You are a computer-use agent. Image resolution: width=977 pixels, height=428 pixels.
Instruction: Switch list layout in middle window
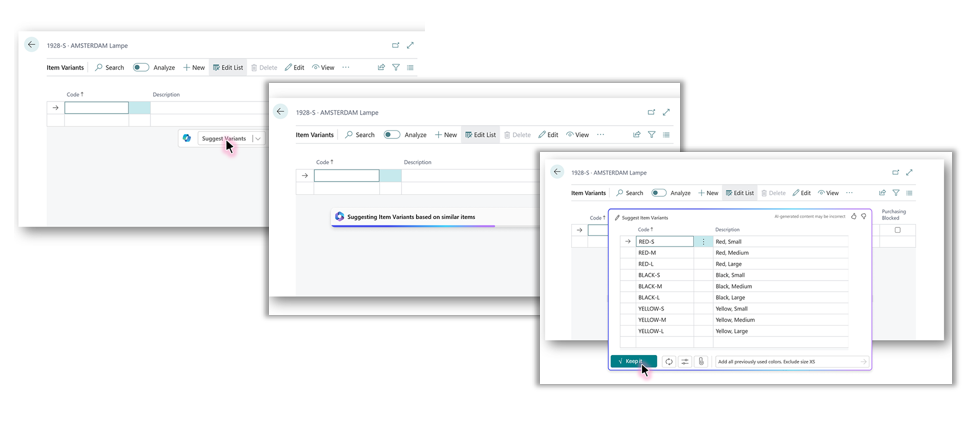666,135
